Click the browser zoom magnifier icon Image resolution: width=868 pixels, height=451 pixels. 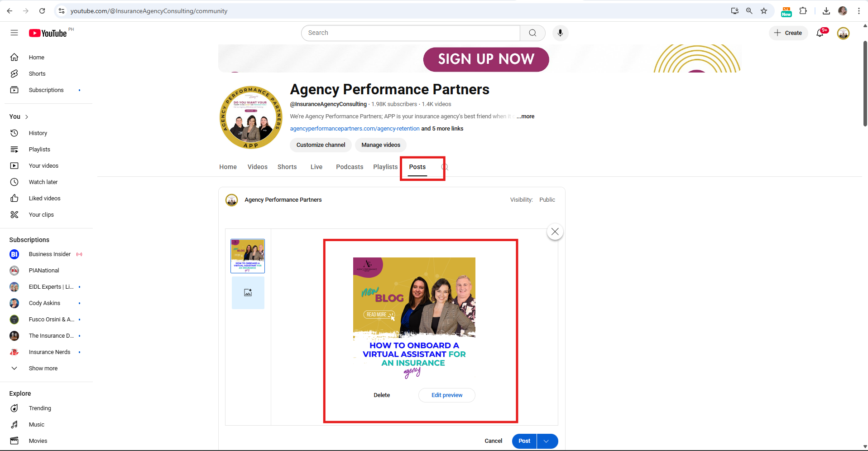pyautogui.click(x=749, y=11)
